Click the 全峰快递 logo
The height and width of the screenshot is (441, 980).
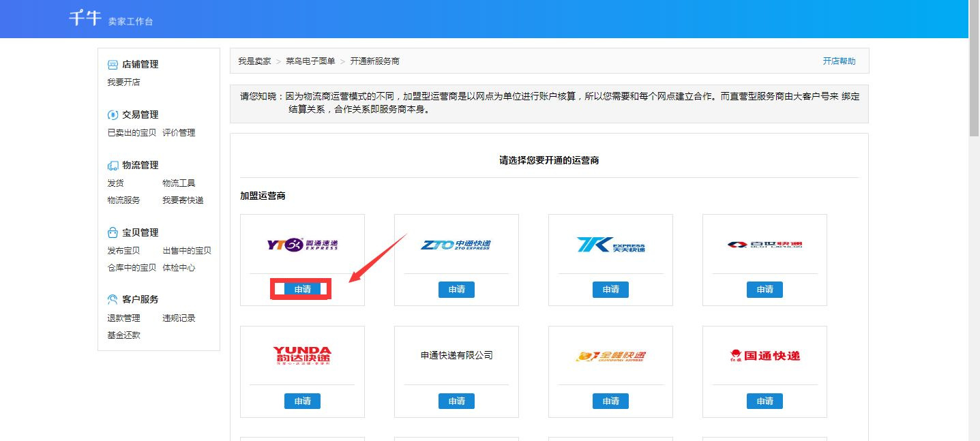coord(610,356)
